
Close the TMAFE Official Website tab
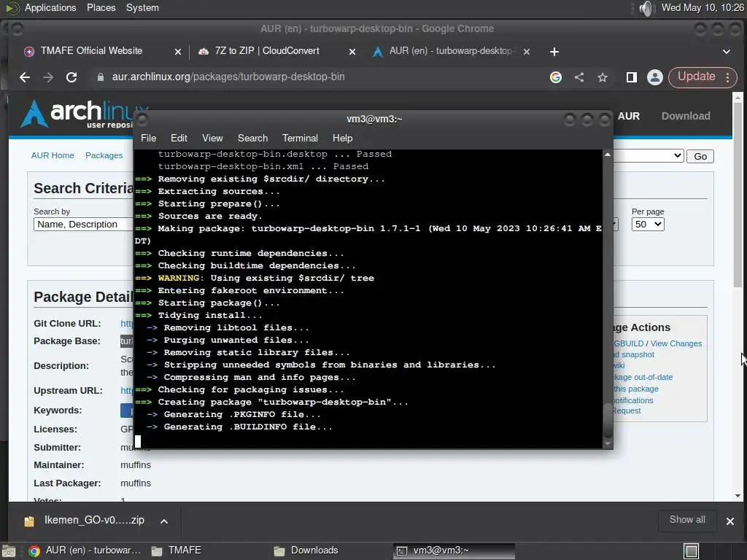[178, 52]
